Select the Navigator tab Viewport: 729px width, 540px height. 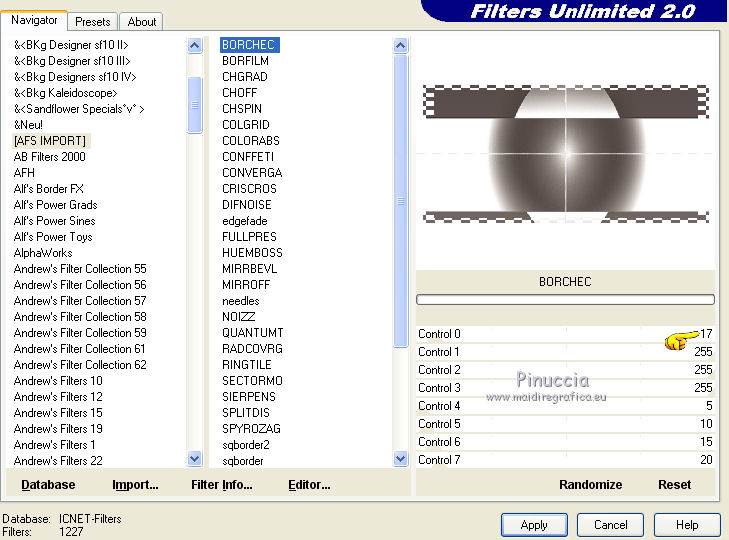pos(34,20)
